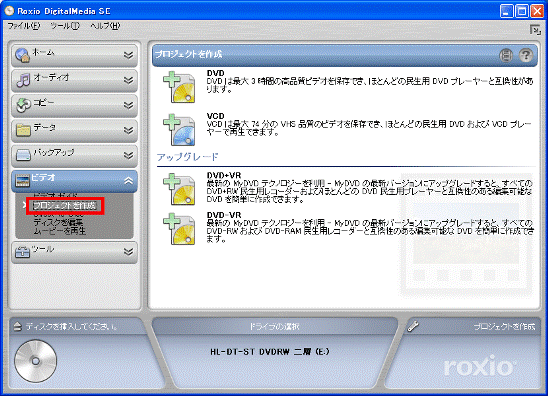Click the VCD project disc icon
Screen dimensions: 548x396
tap(179, 130)
